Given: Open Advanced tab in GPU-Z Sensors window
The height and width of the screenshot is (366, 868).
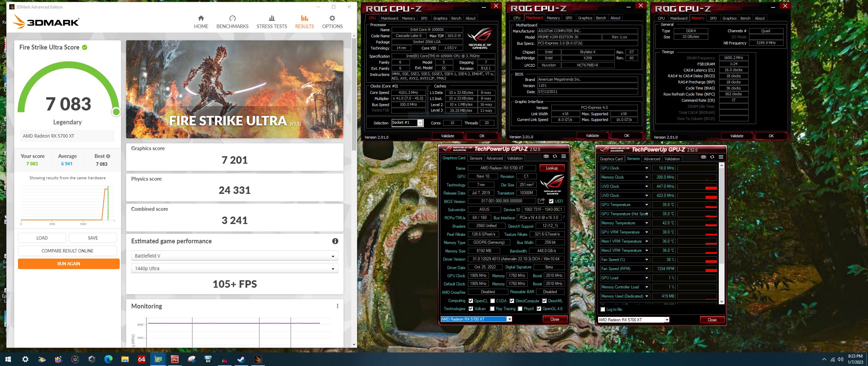Looking at the screenshot, I should click(652, 159).
